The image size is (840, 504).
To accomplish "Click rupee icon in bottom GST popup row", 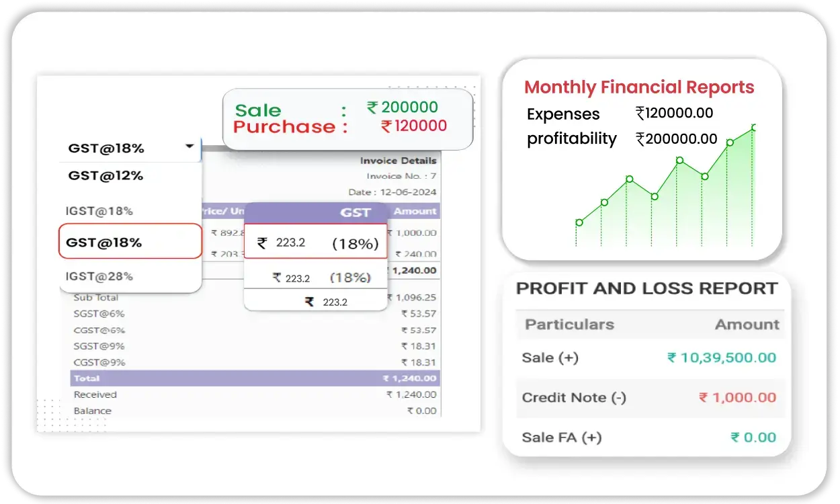I will 309,302.
